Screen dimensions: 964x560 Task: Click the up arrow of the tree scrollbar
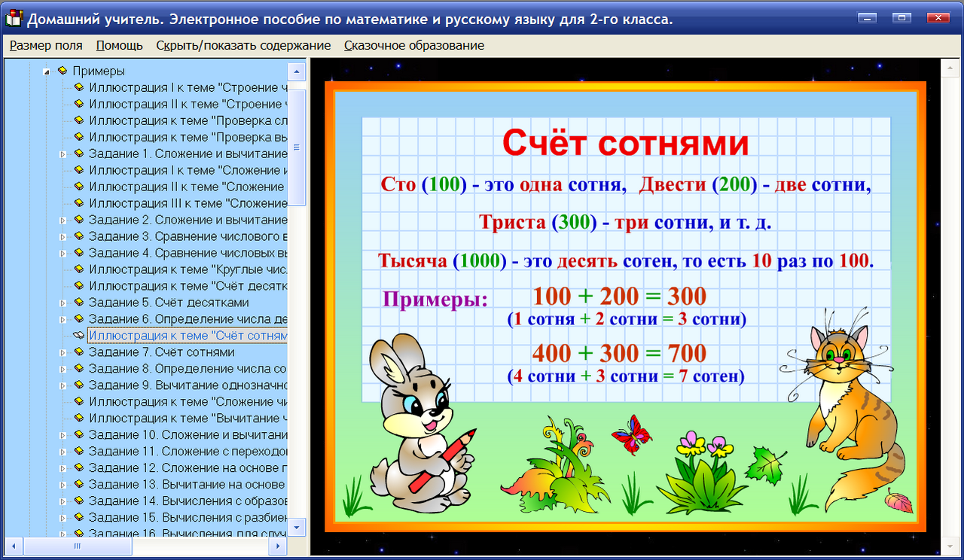click(x=297, y=70)
